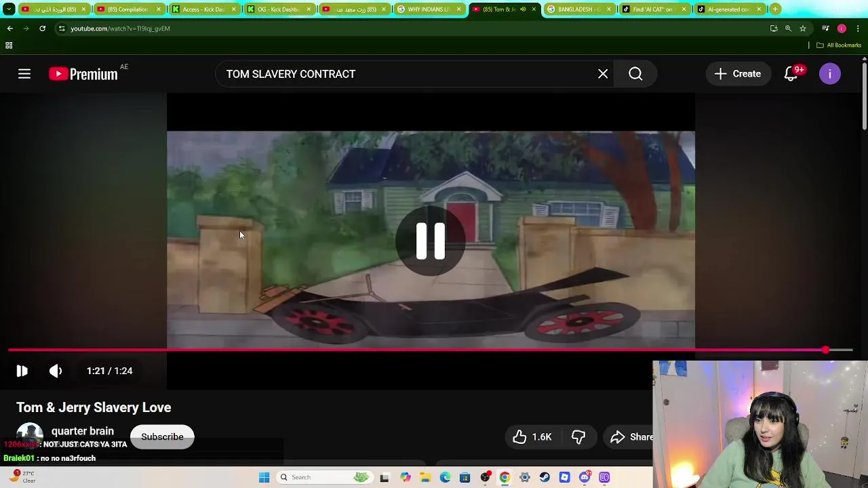Open quarter brain channel name link
This screenshot has height=488, width=868.
[x=83, y=431]
